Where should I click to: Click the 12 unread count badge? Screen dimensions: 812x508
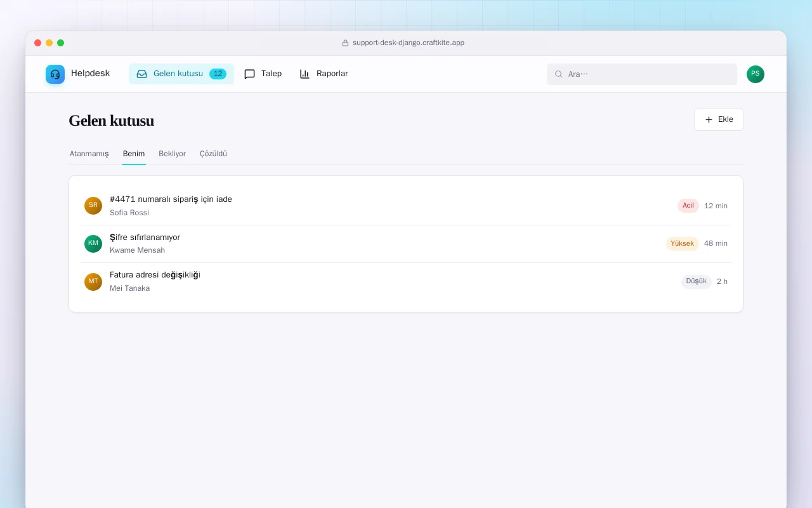pos(218,74)
